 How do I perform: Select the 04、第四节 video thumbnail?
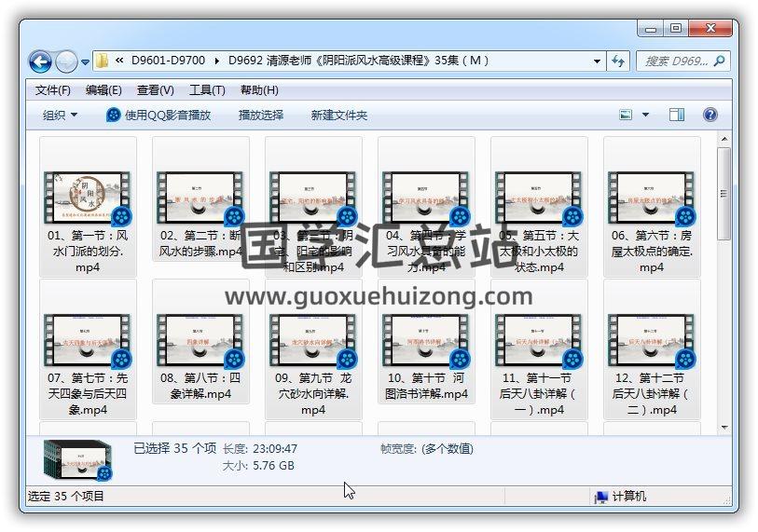click(x=426, y=198)
